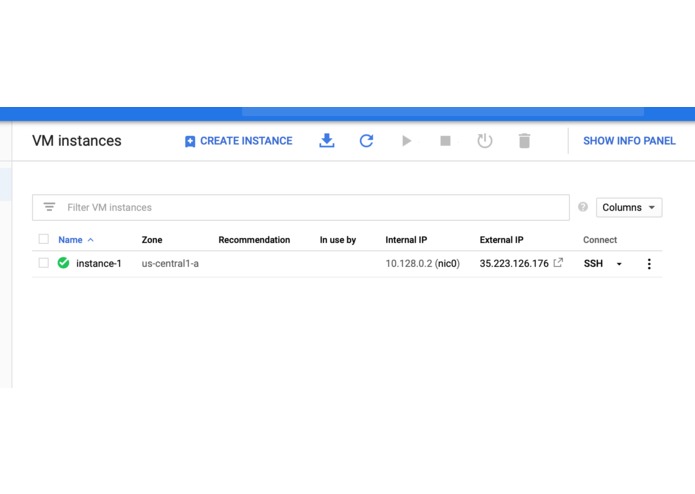695x494 pixels.
Task: Click the import/download VM icon
Action: pos(327,141)
